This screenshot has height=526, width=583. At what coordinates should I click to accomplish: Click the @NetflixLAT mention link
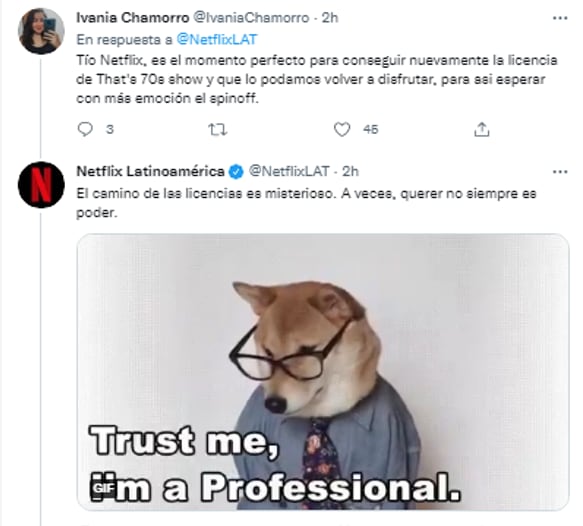217,39
